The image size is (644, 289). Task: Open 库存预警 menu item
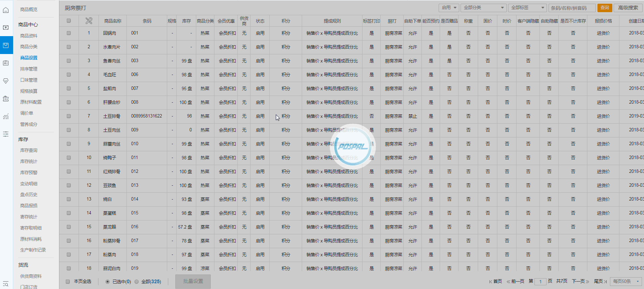pyautogui.click(x=29, y=173)
